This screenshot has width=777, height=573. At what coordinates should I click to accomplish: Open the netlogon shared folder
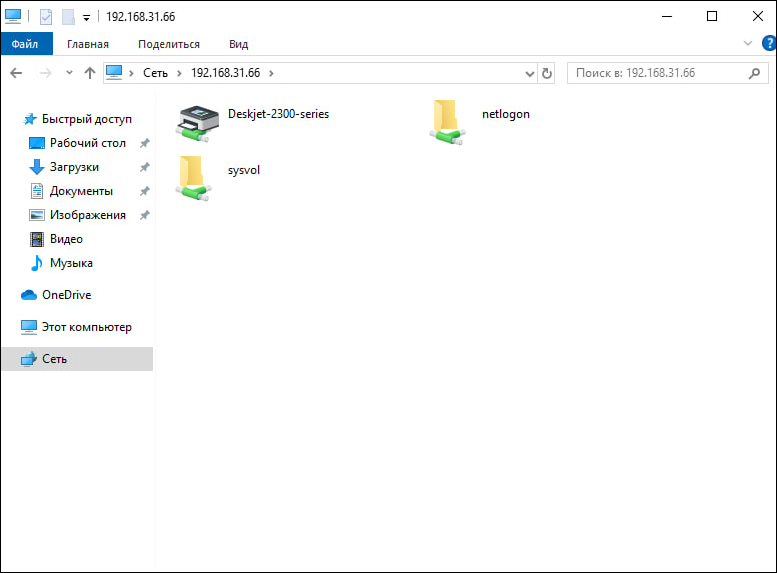pos(447,121)
